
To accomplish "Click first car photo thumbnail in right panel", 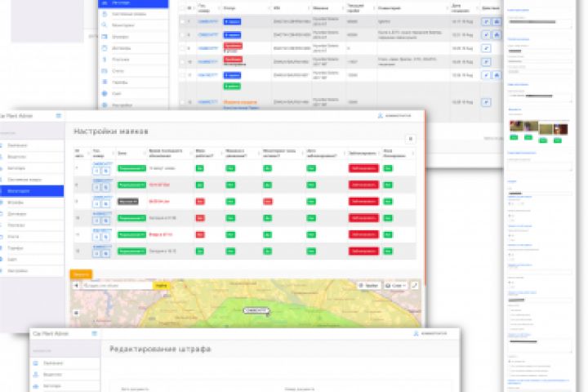I will click(516, 127).
